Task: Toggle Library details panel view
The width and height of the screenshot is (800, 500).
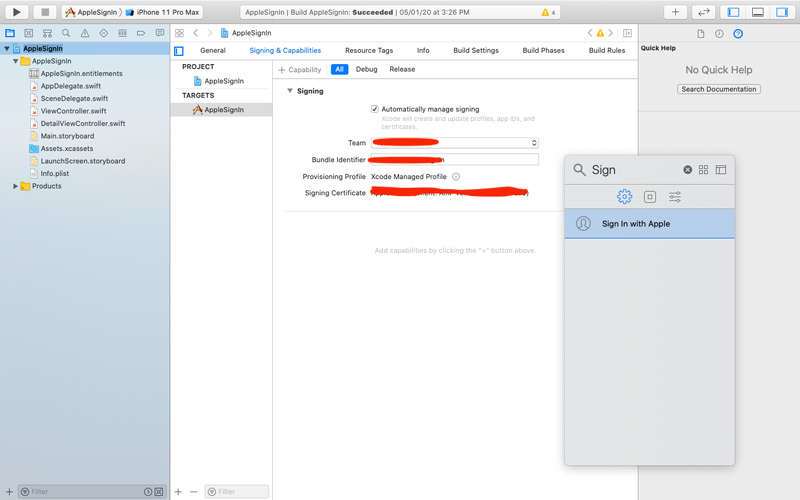Action: tap(721, 170)
